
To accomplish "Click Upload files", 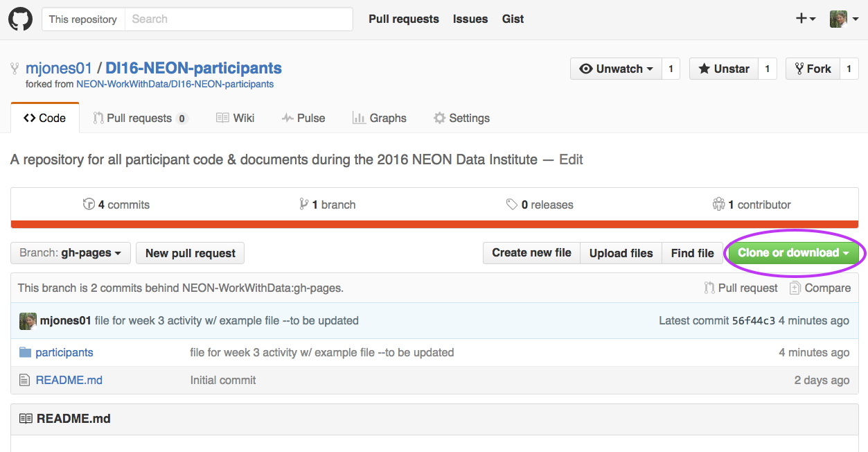I will 621,253.
